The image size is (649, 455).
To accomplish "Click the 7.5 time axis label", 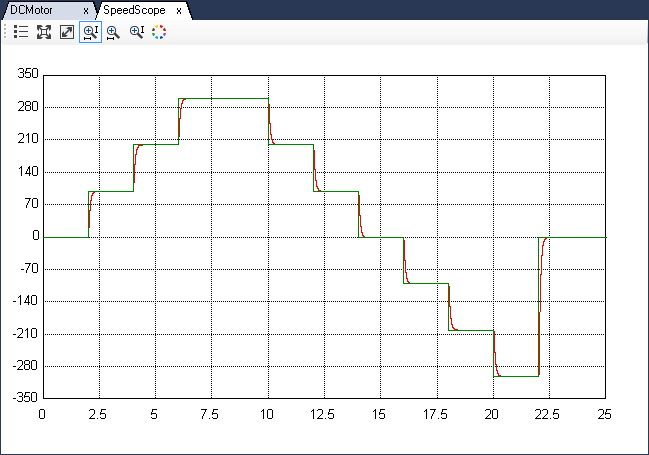I will (210, 414).
